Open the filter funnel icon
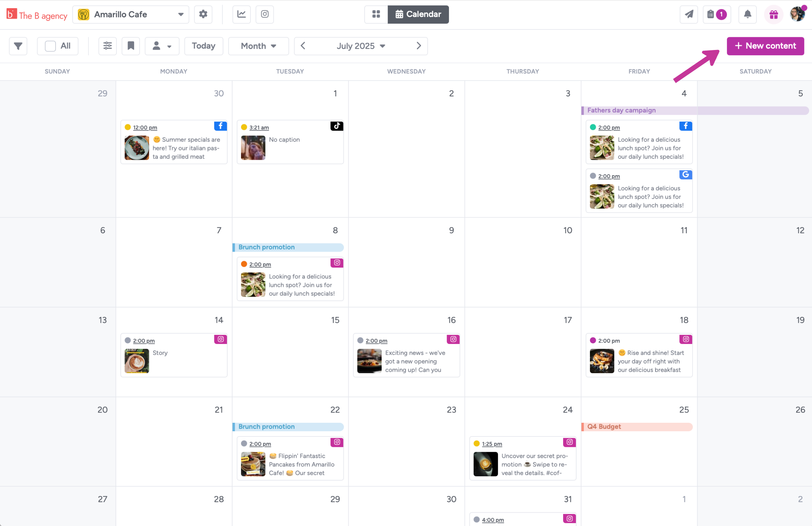This screenshot has height=526, width=812. coord(18,46)
